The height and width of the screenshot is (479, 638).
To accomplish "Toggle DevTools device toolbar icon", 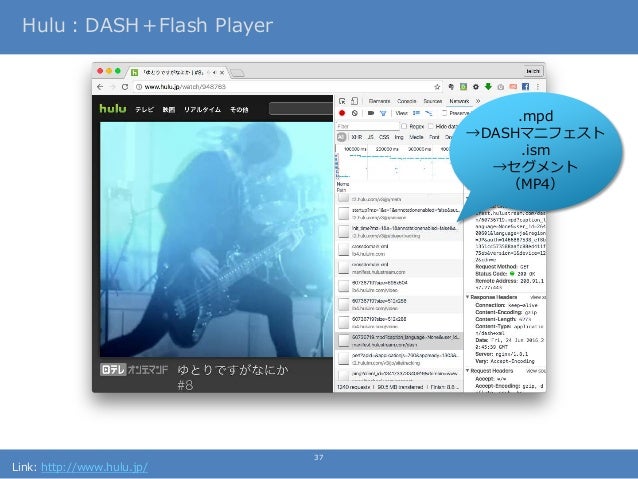I will 354,101.
